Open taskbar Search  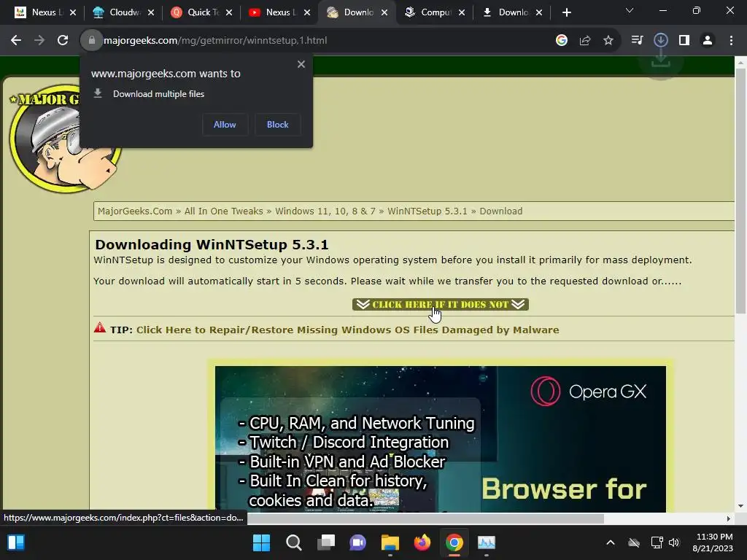coord(293,542)
